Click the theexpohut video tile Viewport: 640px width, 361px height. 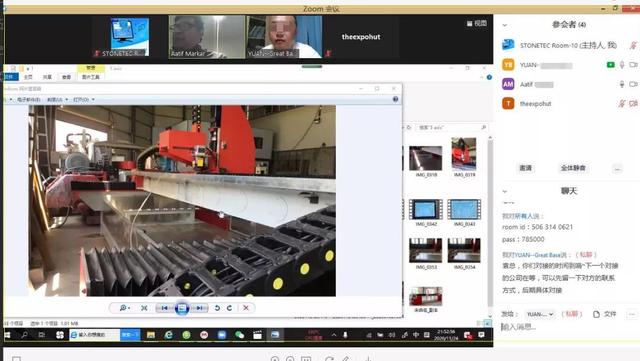[361, 37]
